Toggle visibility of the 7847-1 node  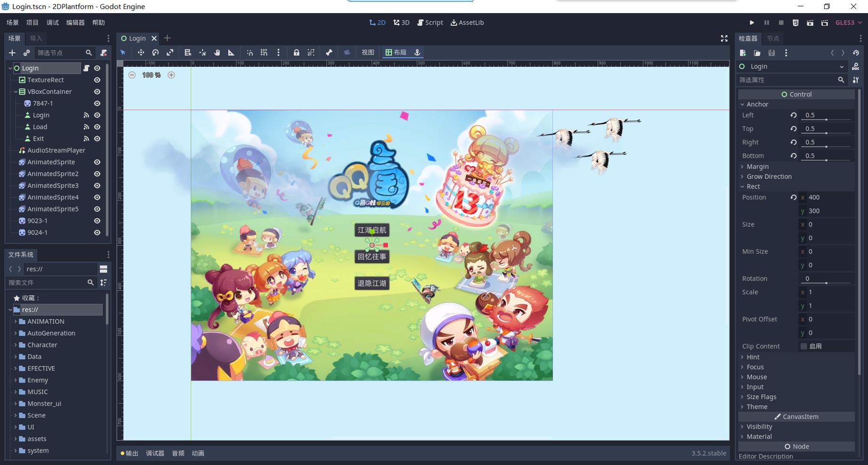97,104
